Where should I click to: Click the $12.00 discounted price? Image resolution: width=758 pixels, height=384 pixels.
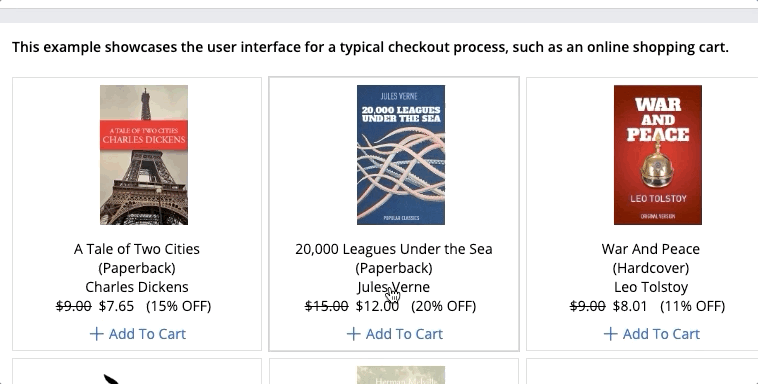[x=377, y=306]
